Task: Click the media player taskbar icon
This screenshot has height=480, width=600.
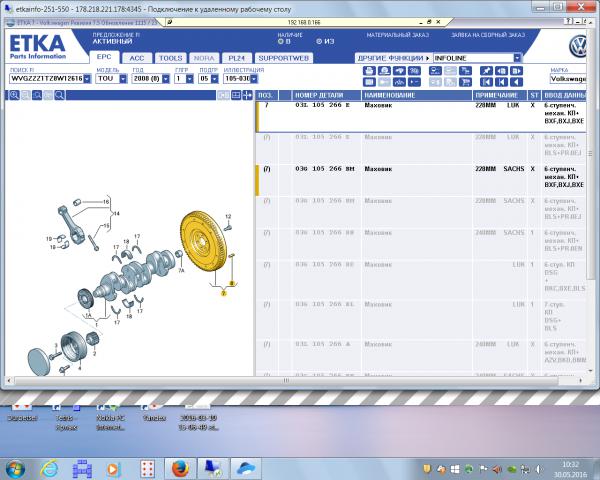Action: pos(113,469)
